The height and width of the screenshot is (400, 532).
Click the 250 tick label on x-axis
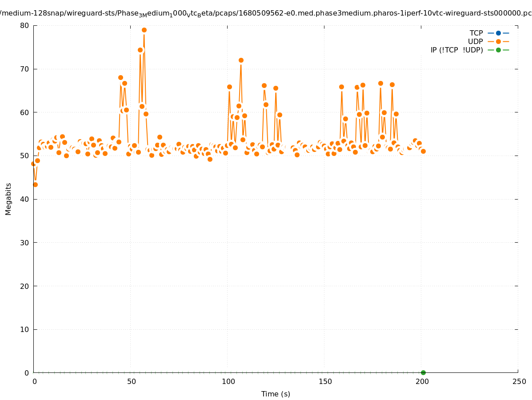click(518, 381)
